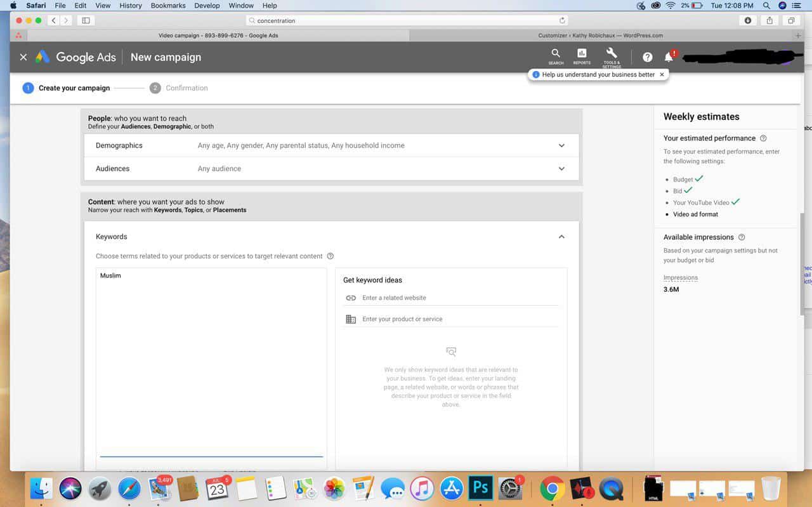Open iTunes from the Dock

point(422,488)
